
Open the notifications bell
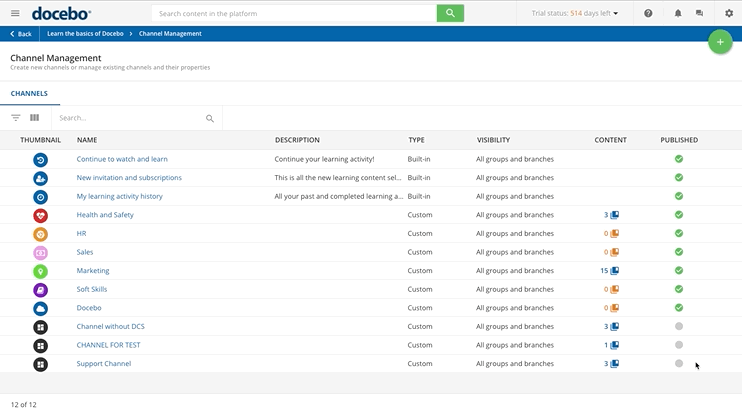click(678, 13)
